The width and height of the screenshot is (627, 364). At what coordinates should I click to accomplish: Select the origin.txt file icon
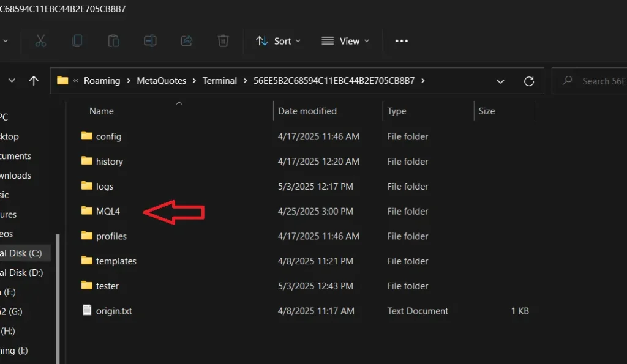pyautogui.click(x=87, y=310)
